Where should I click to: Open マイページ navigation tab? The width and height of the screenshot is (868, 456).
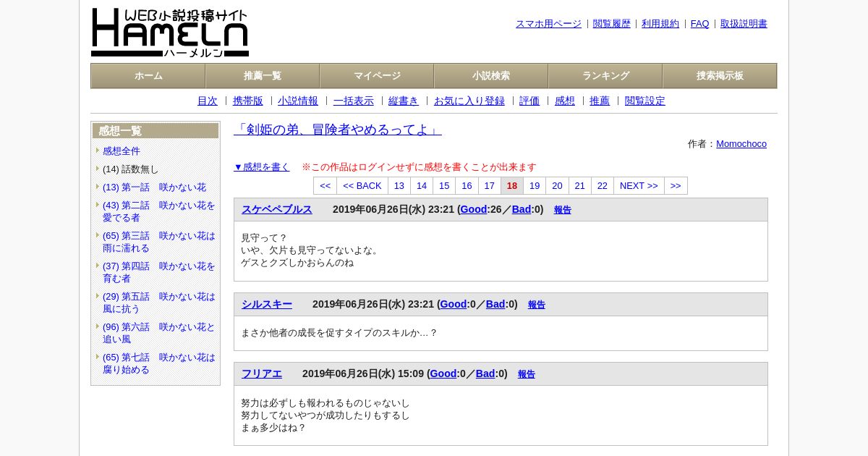[377, 75]
